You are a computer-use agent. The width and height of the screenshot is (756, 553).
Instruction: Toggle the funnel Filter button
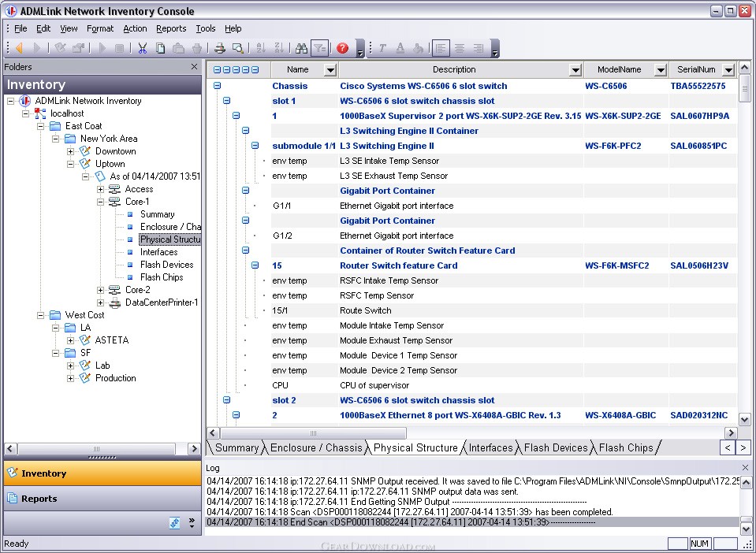(319, 48)
